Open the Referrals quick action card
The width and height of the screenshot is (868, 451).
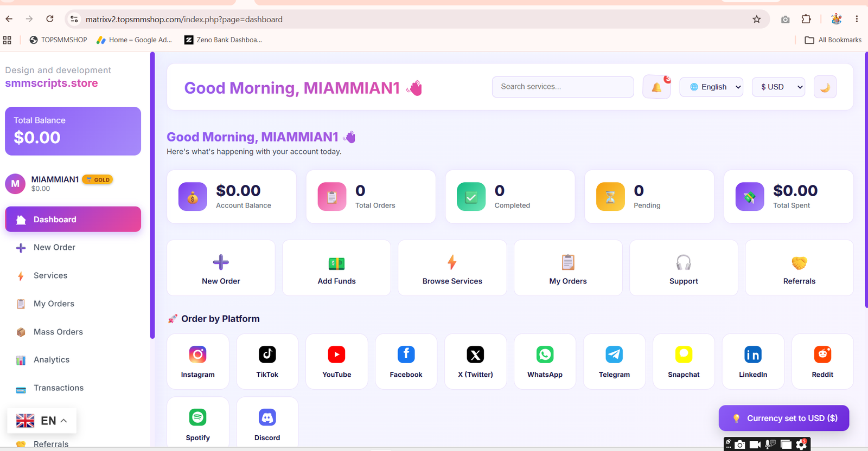coord(800,268)
